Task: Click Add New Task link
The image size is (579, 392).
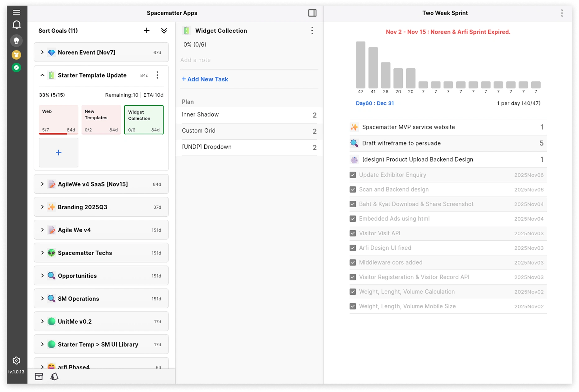Action: pyautogui.click(x=205, y=79)
